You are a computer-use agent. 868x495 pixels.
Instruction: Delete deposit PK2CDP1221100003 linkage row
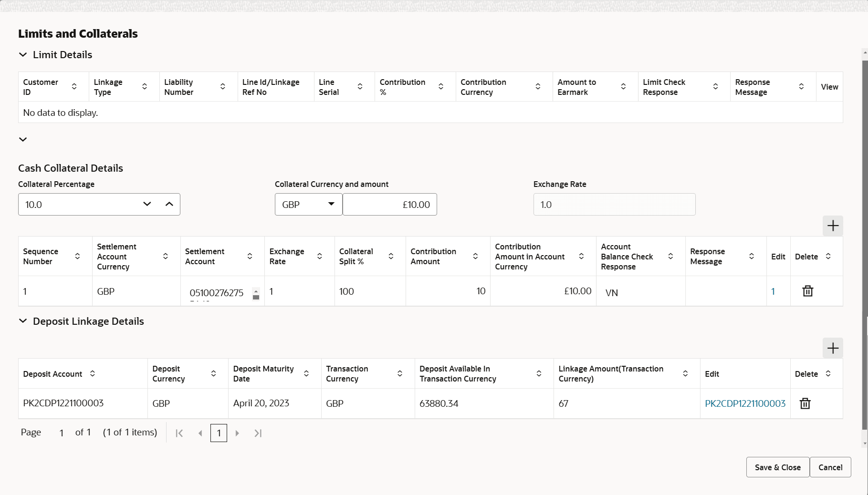point(805,403)
